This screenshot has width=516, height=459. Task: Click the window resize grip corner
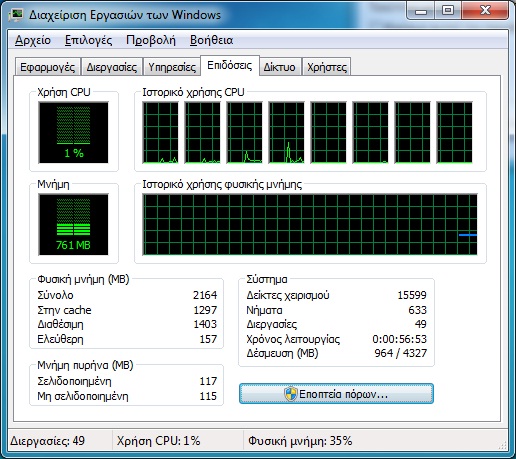[x=503, y=446]
